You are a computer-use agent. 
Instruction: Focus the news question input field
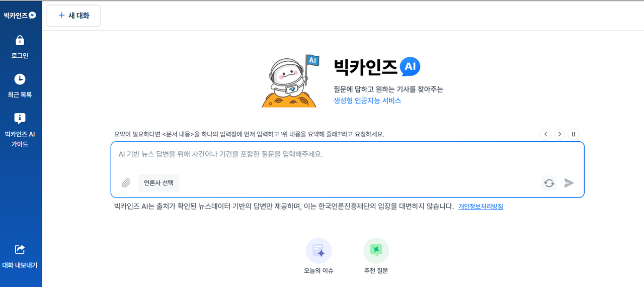pyautogui.click(x=347, y=154)
